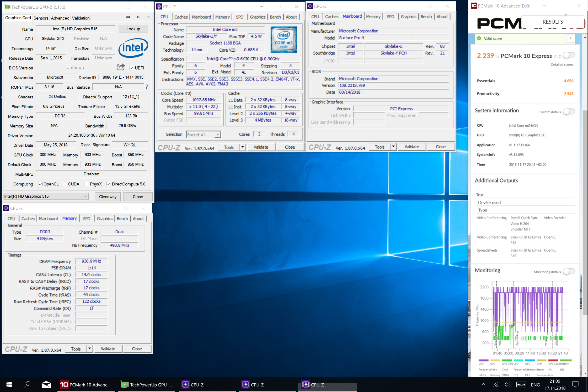Click the PCMark RESULTS tab
Viewport: 588px width, 392px height.
pos(552,22)
